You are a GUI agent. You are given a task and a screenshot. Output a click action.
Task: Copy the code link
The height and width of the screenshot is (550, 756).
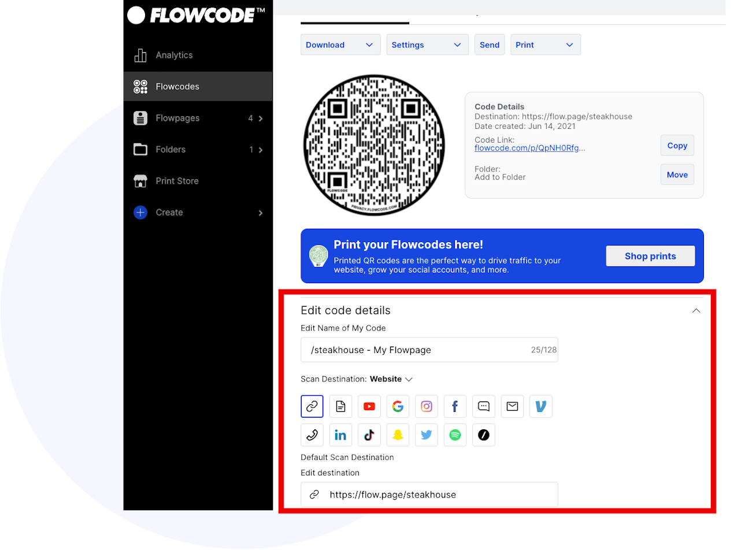tap(677, 146)
